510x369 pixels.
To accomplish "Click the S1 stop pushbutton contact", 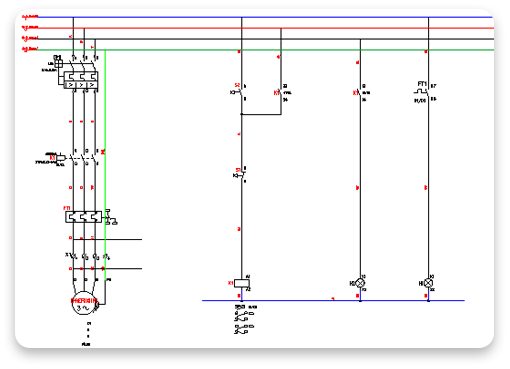I will (240, 174).
